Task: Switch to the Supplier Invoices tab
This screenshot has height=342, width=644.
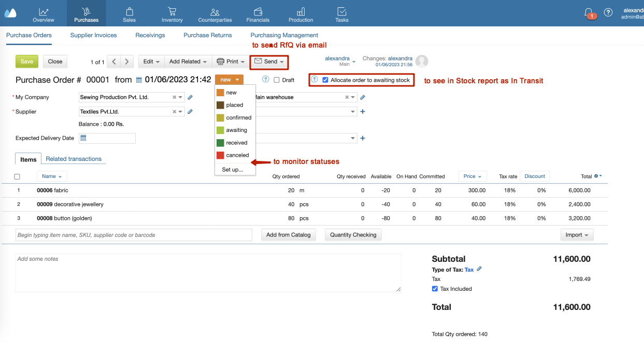Action: tap(94, 35)
